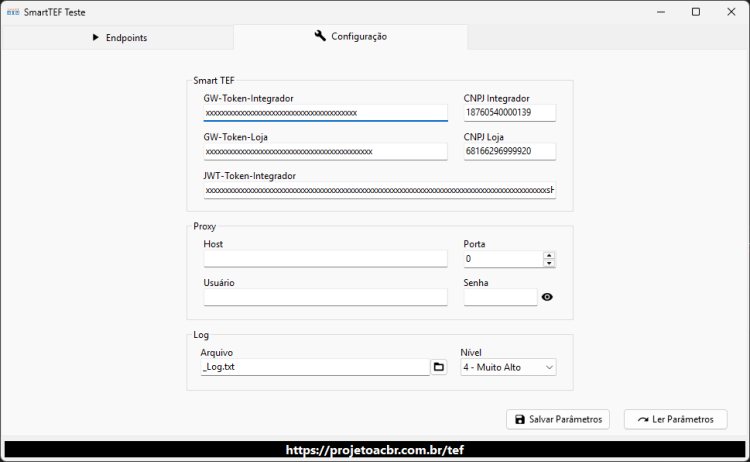Open the projetoacbr.com.br/tef link
The width and height of the screenshot is (750, 462).
coord(375,450)
